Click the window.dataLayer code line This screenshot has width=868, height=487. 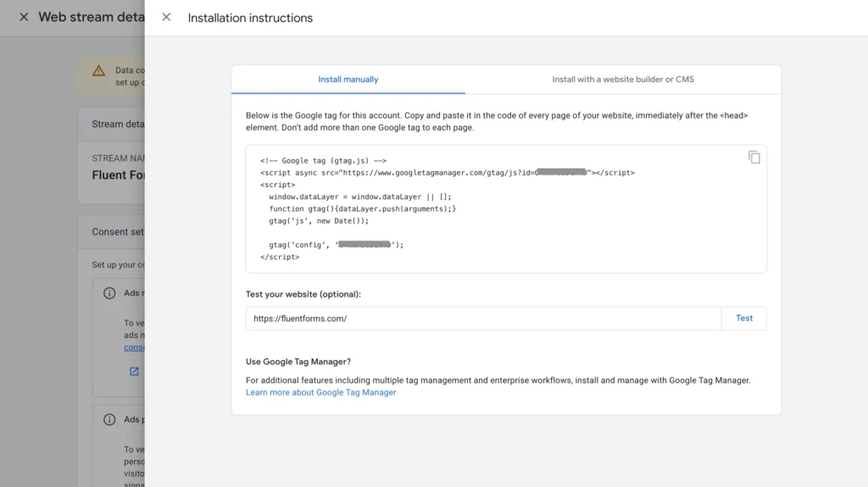(x=359, y=196)
